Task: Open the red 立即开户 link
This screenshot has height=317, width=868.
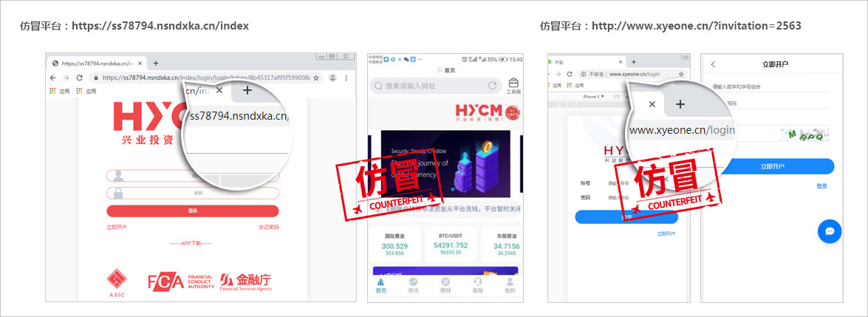Action: click(x=117, y=228)
